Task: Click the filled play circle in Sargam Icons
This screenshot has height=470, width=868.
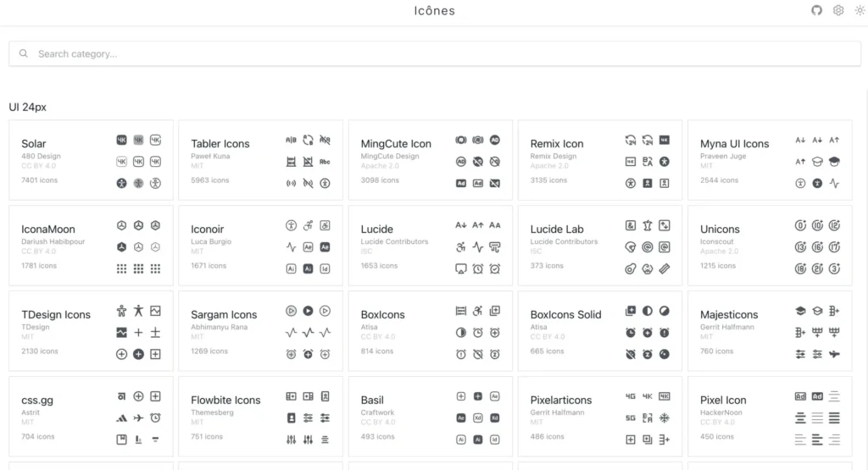Action: pyautogui.click(x=308, y=311)
